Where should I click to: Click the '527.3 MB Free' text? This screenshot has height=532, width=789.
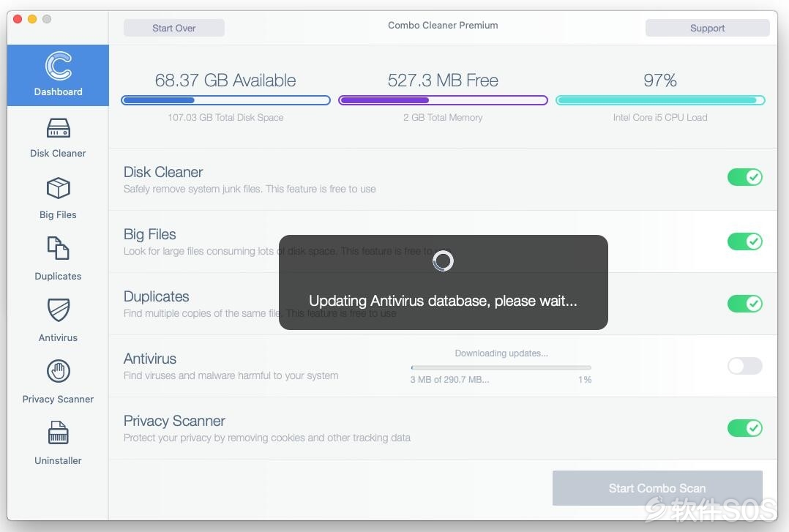[443, 80]
